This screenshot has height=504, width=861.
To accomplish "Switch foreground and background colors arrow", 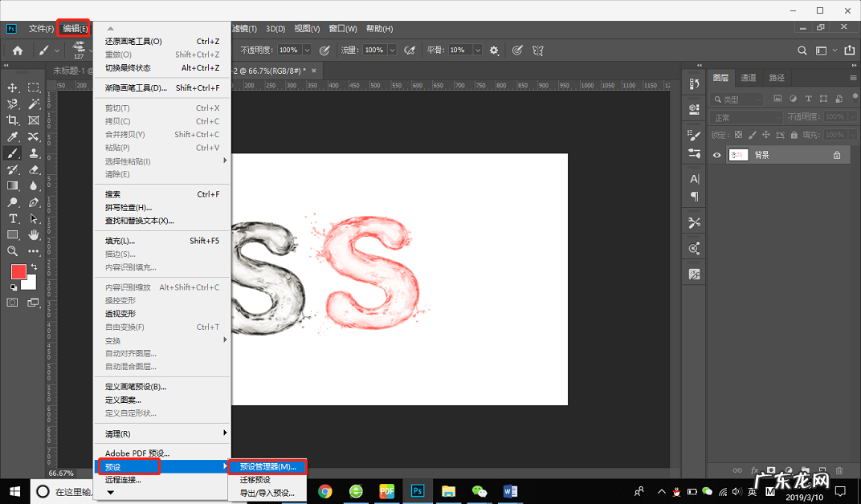I will [x=34, y=266].
